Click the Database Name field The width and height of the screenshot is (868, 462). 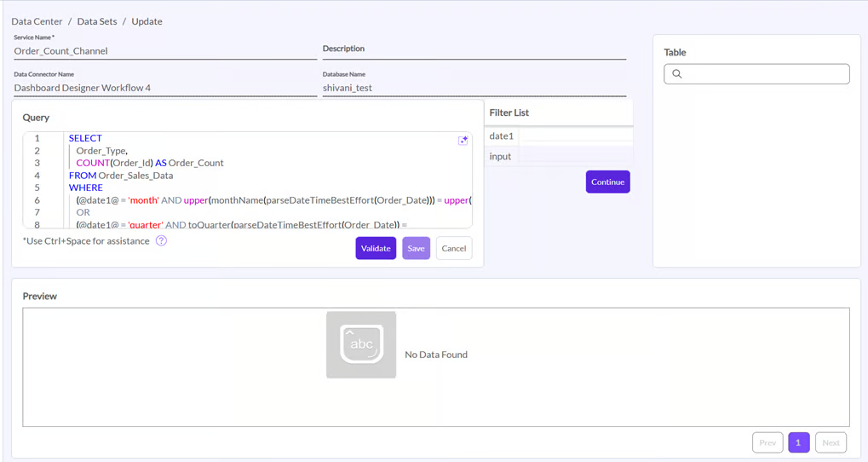[x=474, y=88]
